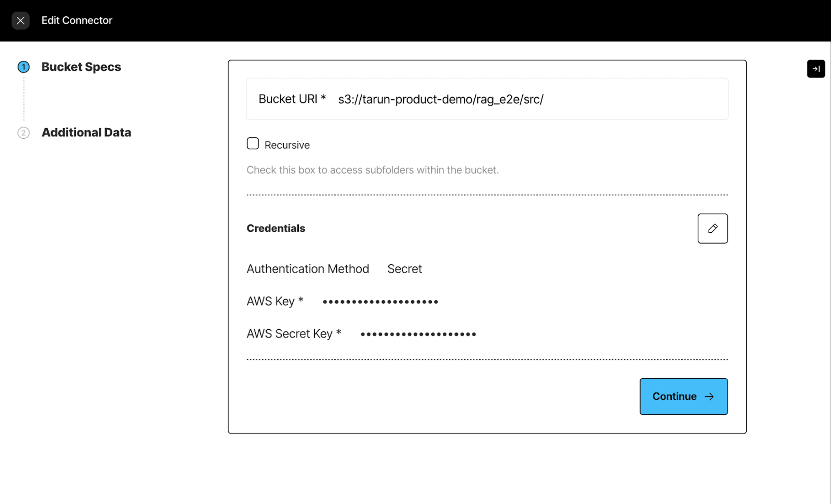Close the Edit Connector dialog
The width and height of the screenshot is (831, 504).
pos(20,20)
